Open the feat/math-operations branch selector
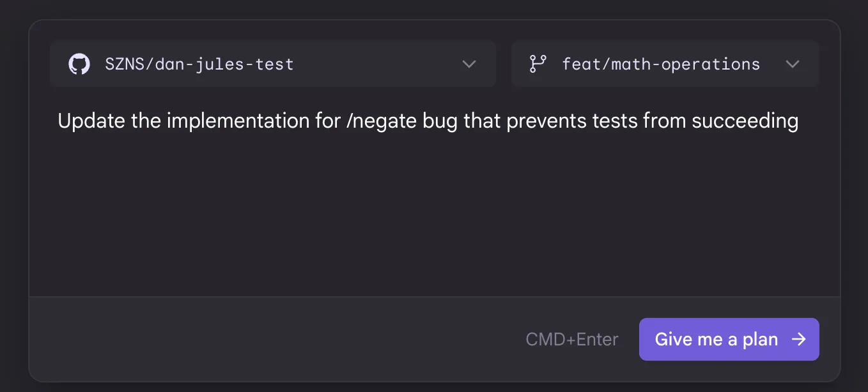 [x=665, y=64]
